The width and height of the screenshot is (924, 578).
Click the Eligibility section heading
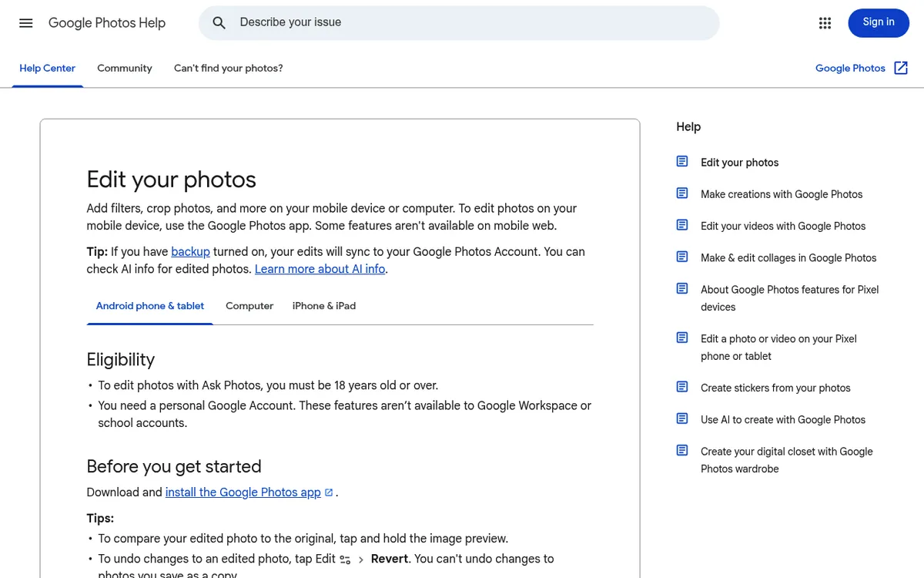coord(121,360)
